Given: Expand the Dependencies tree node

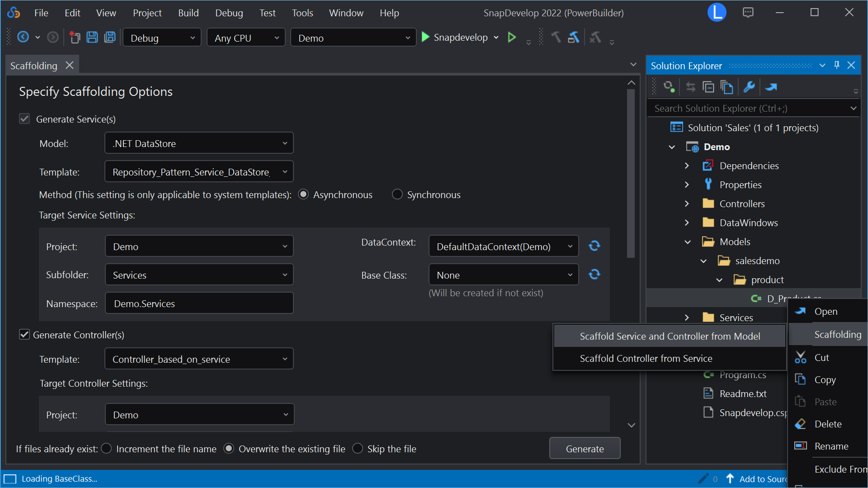Looking at the screenshot, I should 687,166.
